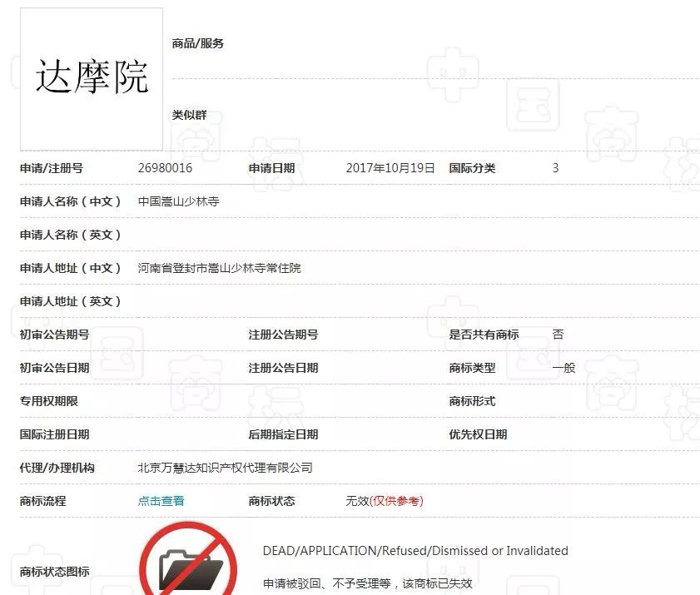Click the trademark type value 一般

[x=563, y=368]
